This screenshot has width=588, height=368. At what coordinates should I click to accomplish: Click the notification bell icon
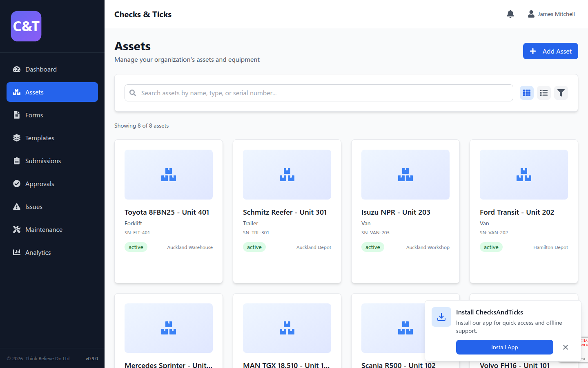[x=510, y=14]
